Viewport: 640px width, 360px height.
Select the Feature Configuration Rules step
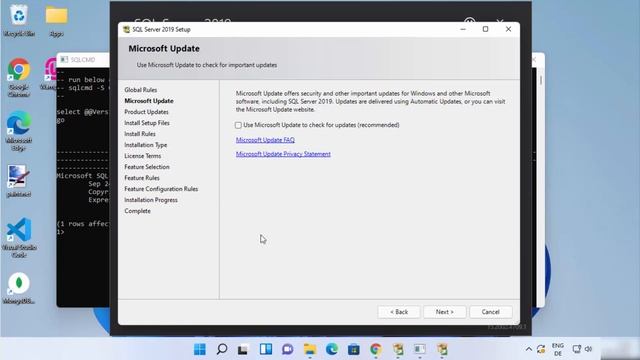(x=161, y=189)
